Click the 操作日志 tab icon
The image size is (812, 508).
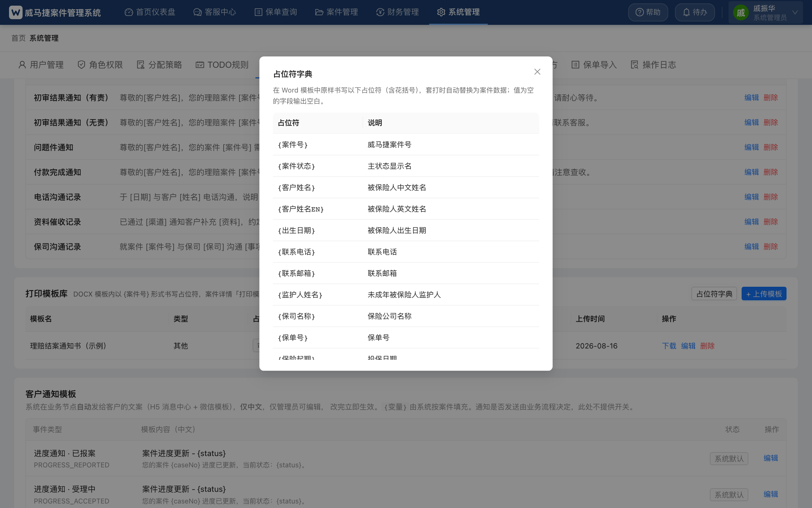click(x=635, y=65)
